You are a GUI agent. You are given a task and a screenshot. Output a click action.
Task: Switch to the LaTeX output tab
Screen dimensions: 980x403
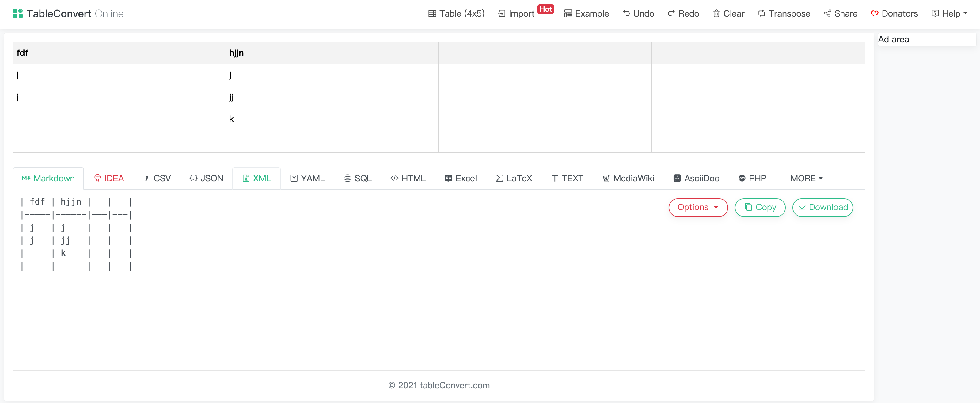(514, 178)
